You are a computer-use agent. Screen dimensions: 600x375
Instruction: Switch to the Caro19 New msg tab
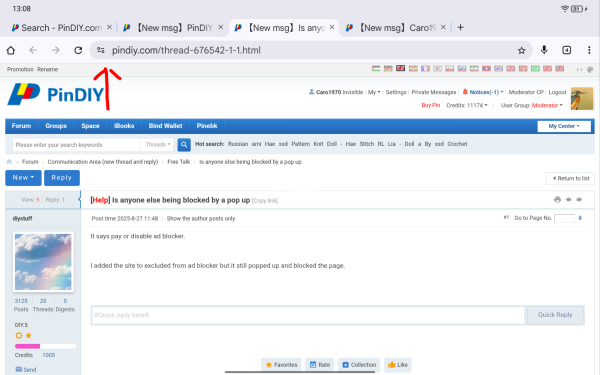(x=391, y=28)
